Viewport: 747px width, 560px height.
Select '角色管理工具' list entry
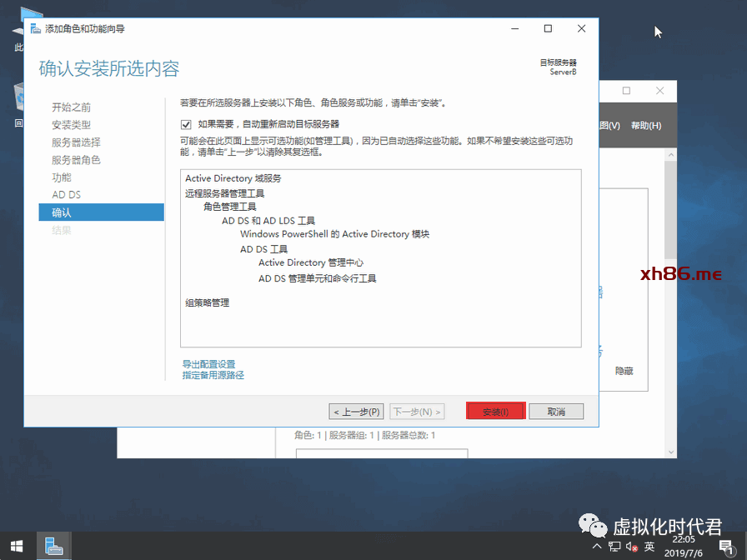click(230, 207)
